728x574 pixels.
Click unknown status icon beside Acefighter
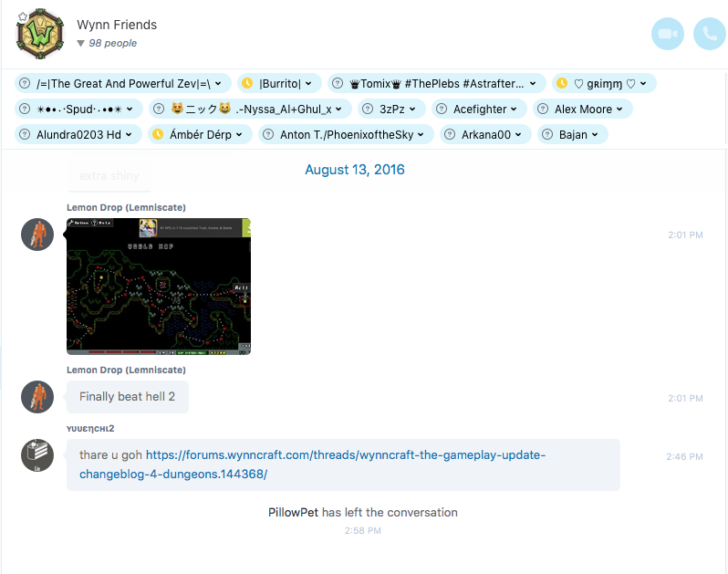pyautogui.click(x=442, y=109)
